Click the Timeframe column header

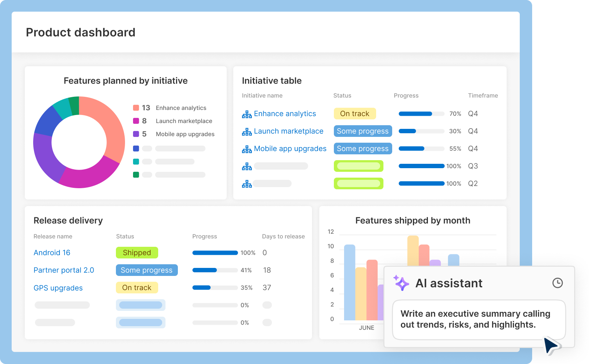[483, 95]
